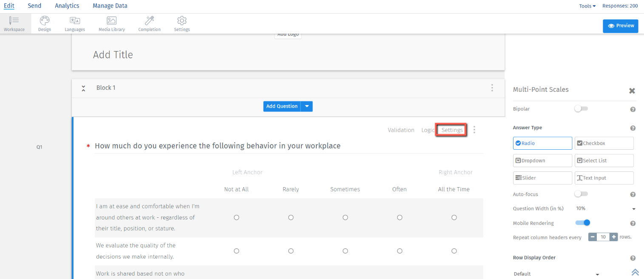
Task: Increase repeat column headers row count
Action: click(x=614, y=237)
